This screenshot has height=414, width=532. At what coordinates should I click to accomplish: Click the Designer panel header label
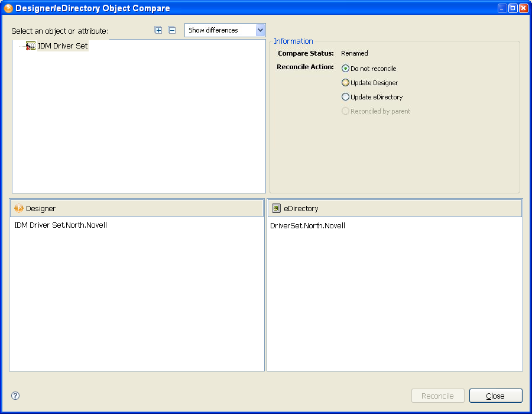(x=41, y=209)
